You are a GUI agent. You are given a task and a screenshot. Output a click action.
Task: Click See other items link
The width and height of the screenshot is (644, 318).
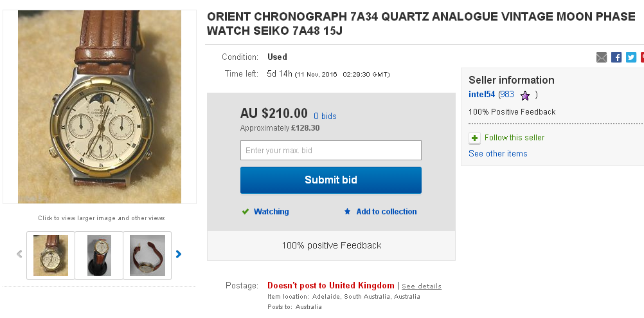click(498, 154)
